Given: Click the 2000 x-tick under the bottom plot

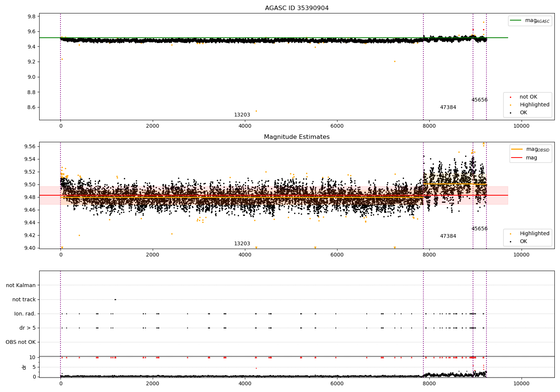Looking at the screenshot, I should point(153,383).
